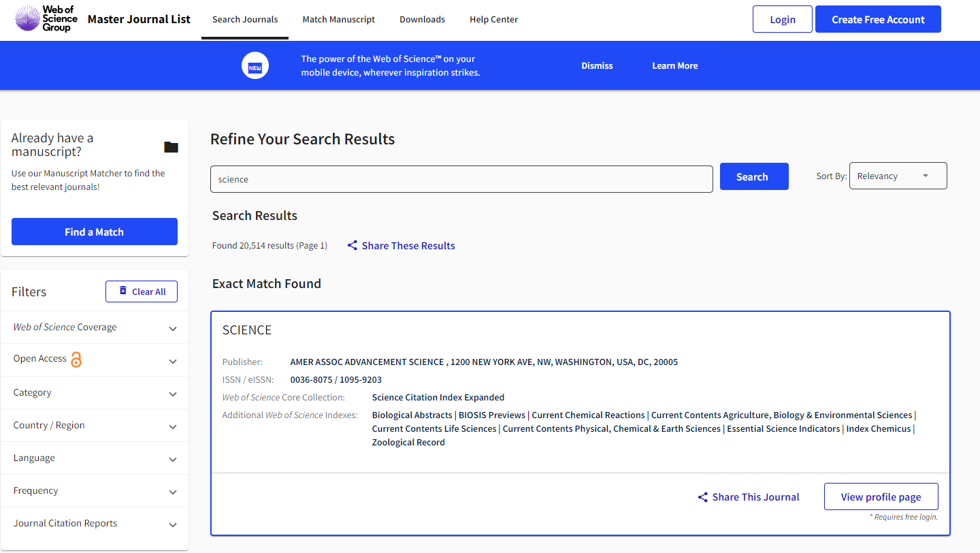The image size is (980, 553).
Task: Open the Sort By Relevancy dropdown
Action: pyautogui.click(x=898, y=176)
